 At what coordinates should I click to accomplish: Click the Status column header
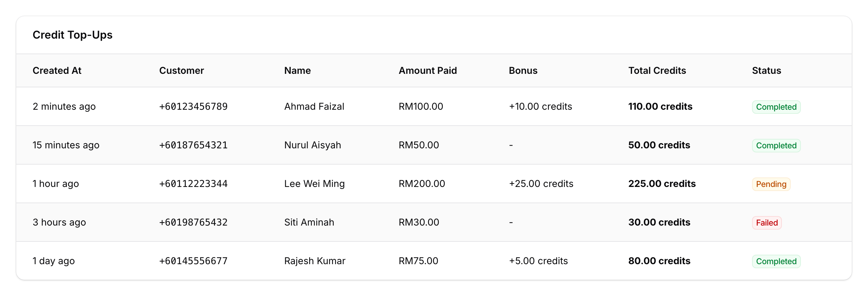pyautogui.click(x=766, y=70)
